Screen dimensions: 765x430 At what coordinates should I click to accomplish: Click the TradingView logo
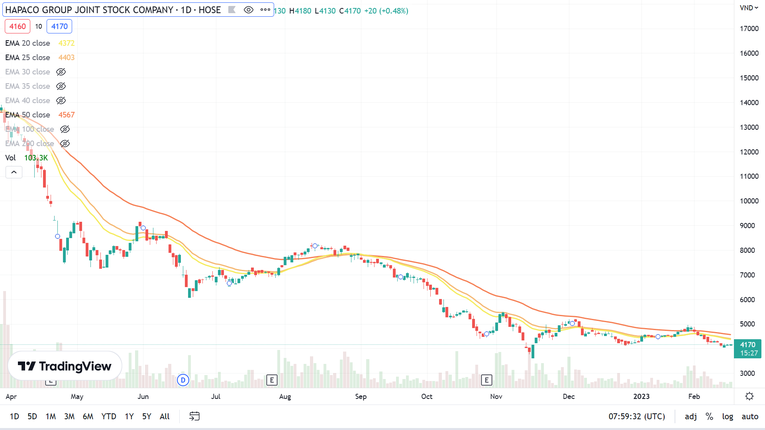[65, 367]
